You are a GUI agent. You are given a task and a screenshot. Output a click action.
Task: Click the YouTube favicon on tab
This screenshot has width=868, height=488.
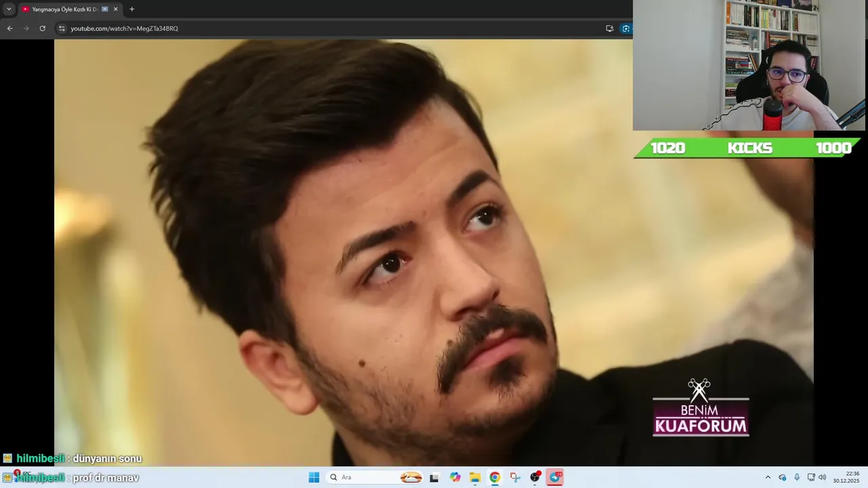click(26, 9)
